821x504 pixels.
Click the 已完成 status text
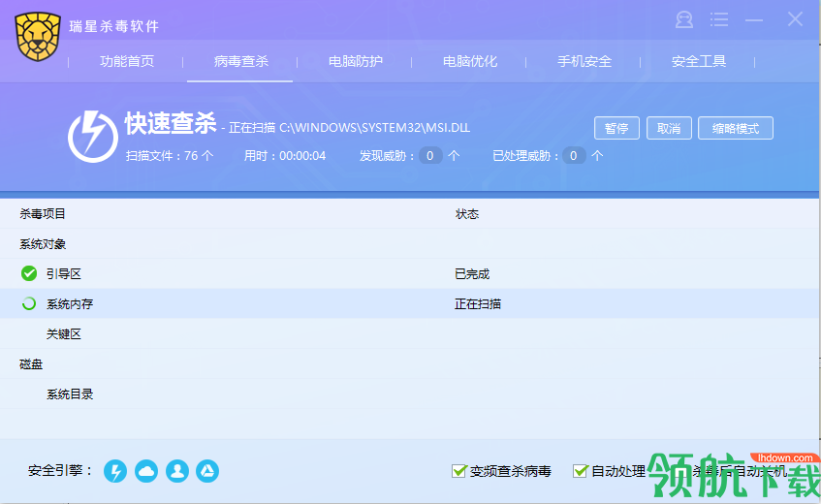(472, 273)
